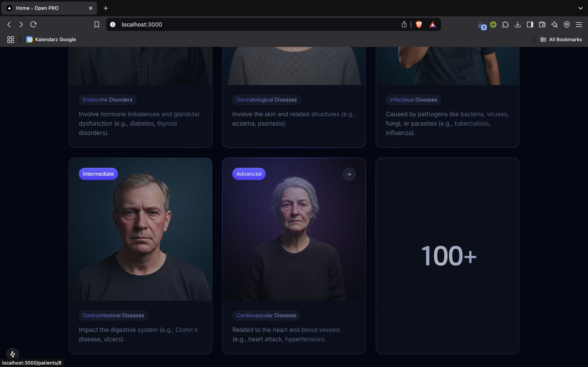Open the hamburger main menu
This screenshot has width=588, height=367.
pos(579,24)
